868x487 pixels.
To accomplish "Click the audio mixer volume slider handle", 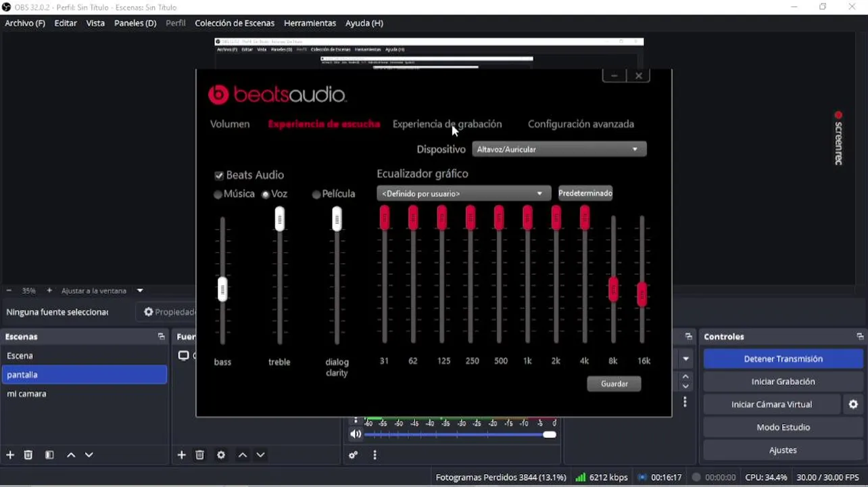I will [550, 434].
